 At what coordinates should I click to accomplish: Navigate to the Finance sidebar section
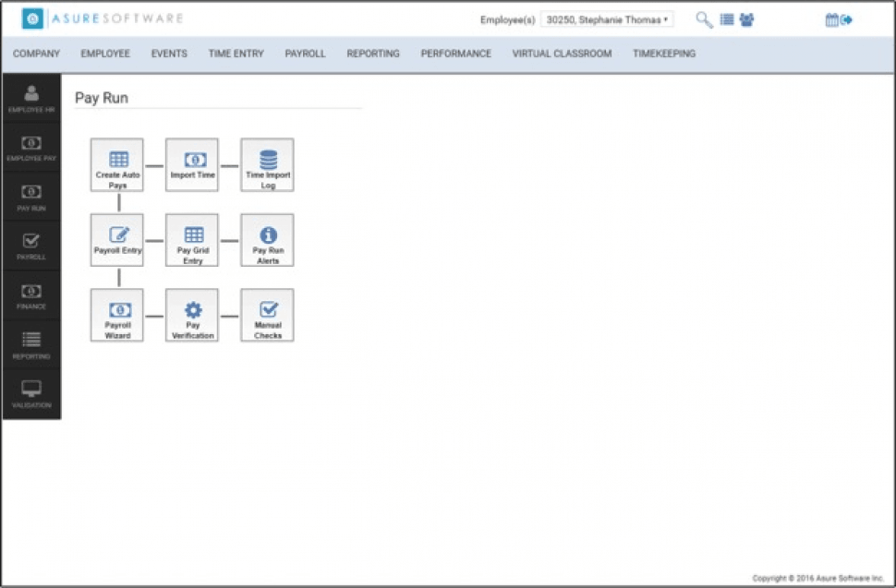(x=31, y=294)
